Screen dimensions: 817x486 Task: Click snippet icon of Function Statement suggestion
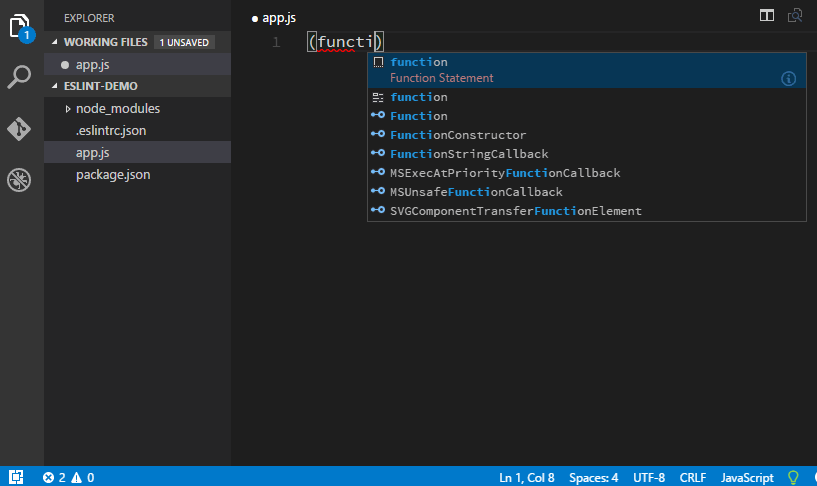pyautogui.click(x=378, y=62)
